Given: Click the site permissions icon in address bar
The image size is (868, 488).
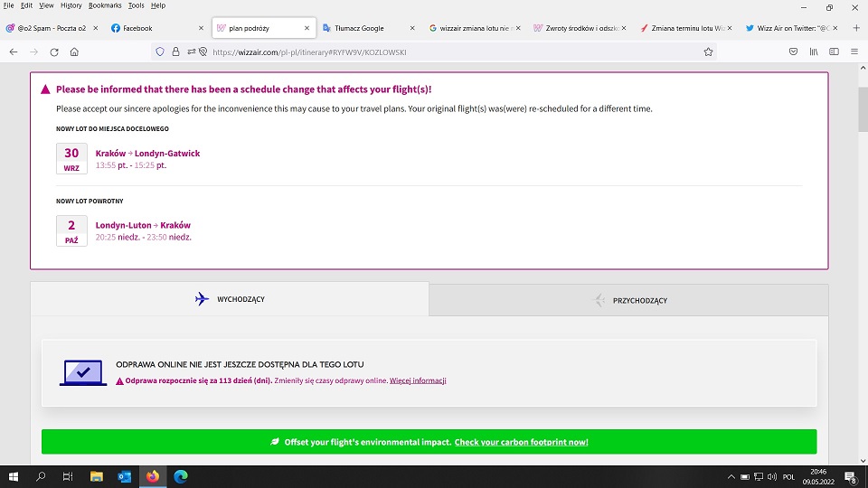Looking at the screenshot, I should (x=192, y=52).
